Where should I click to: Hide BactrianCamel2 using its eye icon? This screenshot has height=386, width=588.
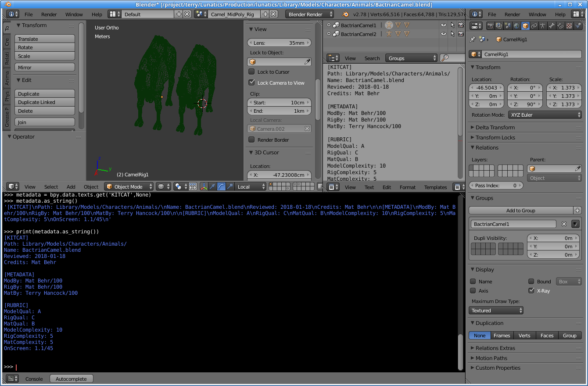[444, 34]
